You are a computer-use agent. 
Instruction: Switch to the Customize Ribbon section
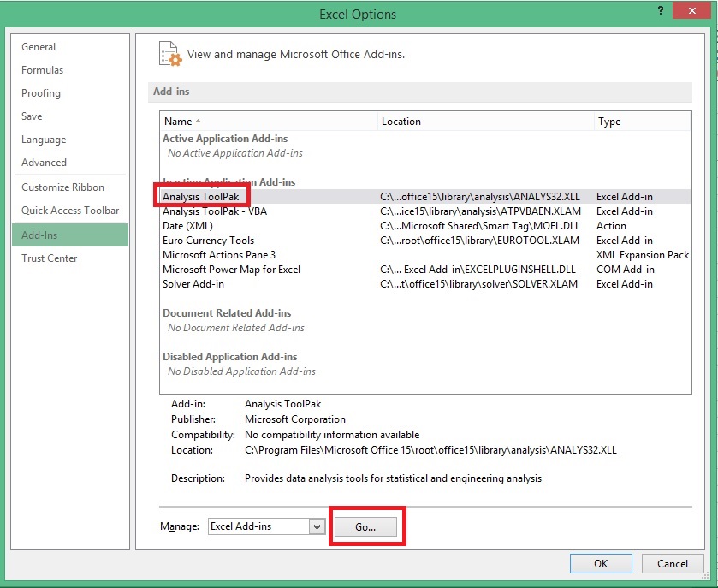click(60, 187)
